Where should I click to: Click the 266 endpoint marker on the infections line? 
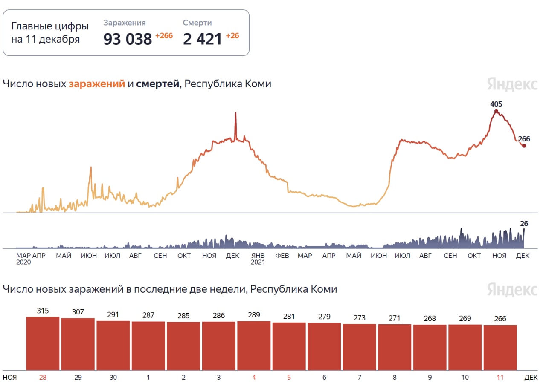(x=524, y=146)
